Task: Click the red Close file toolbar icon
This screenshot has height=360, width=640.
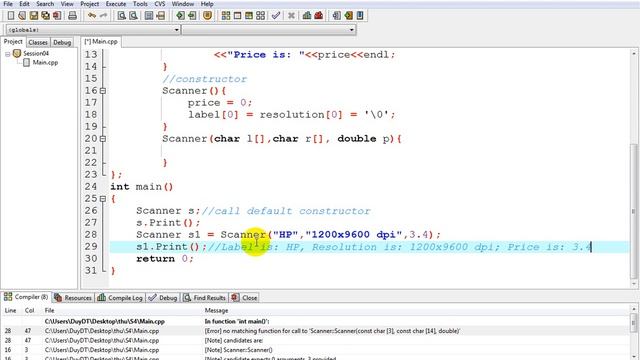Action: pyautogui.click(x=57, y=16)
